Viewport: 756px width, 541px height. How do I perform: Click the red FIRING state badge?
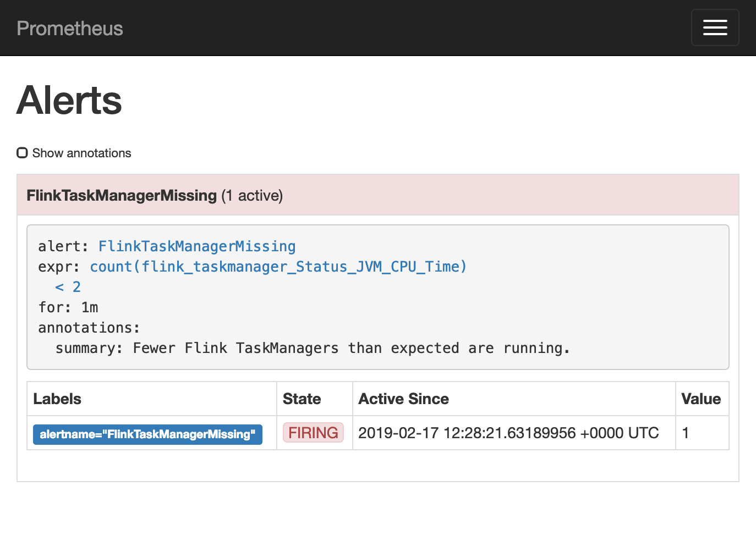[313, 433]
